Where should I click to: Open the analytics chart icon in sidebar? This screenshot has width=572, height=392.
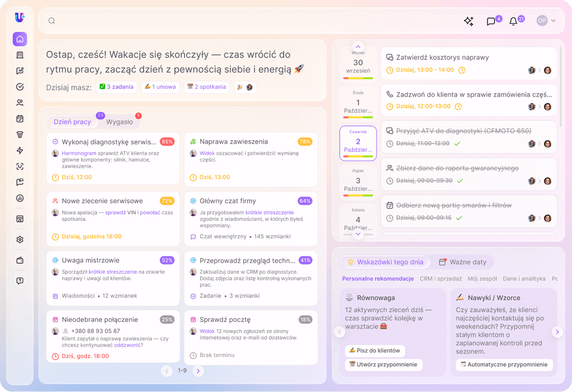(x=20, y=197)
